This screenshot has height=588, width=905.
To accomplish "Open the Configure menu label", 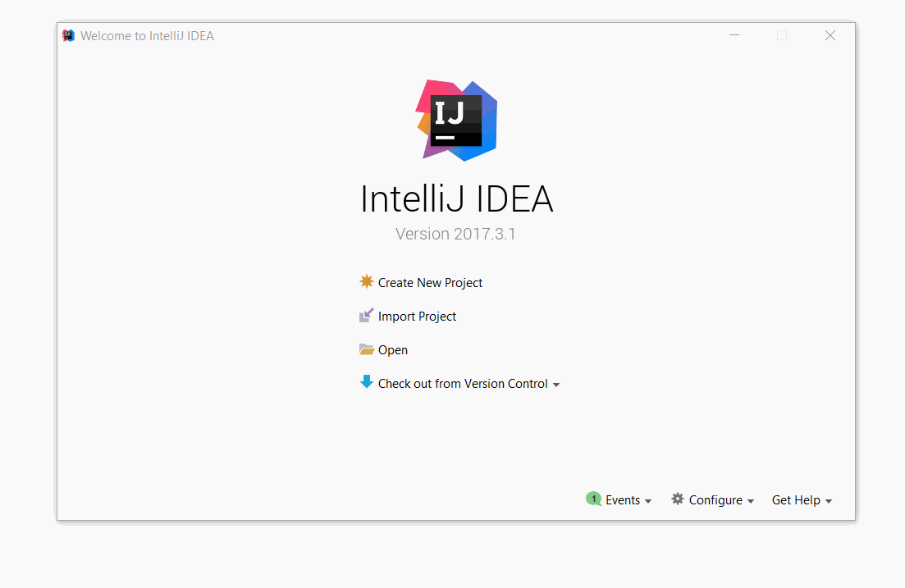I will [x=715, y=500].
